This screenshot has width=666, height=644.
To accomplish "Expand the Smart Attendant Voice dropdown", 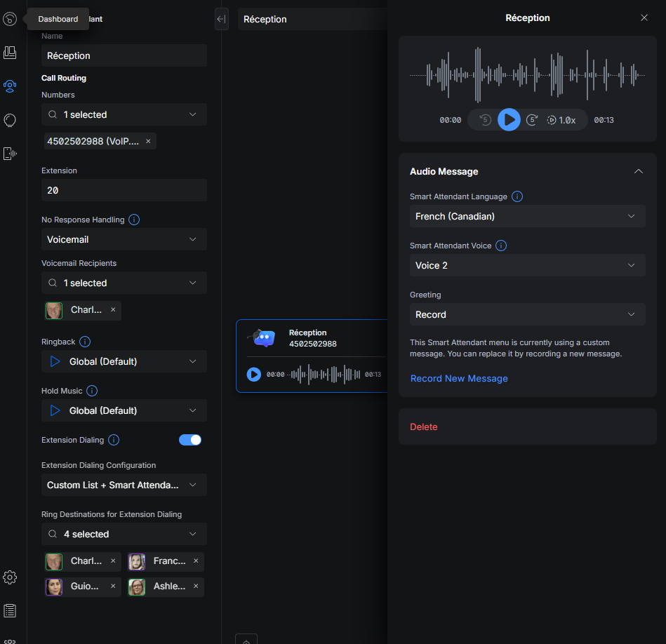I will (x=527, y=265).
